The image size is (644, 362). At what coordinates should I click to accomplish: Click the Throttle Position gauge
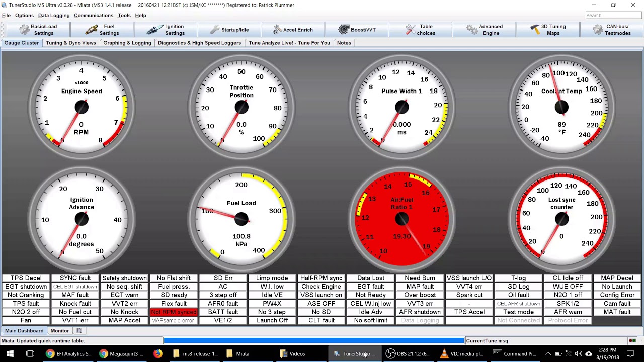point(242,107)
